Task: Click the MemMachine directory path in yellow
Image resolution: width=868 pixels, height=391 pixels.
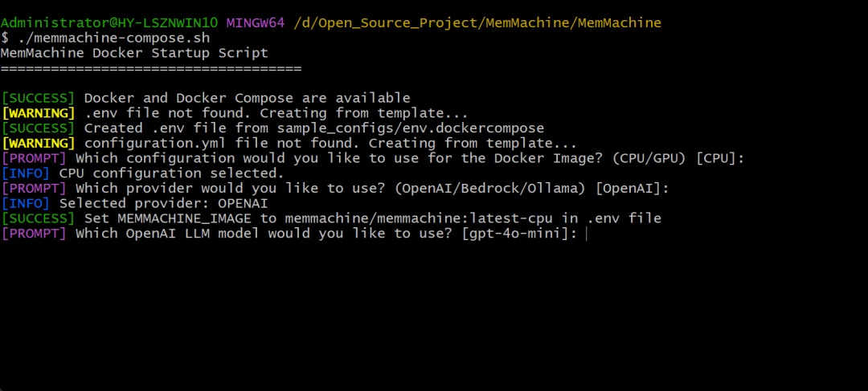Action: (x=477, y=23)
